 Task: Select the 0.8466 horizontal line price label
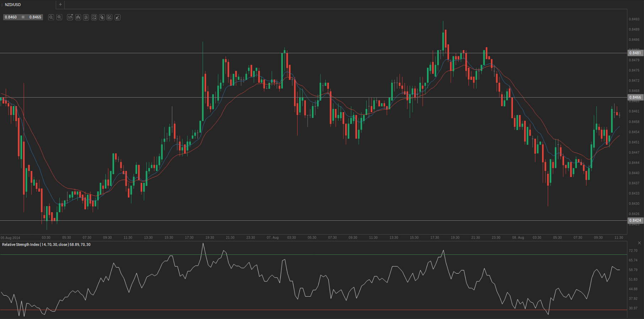pos(635,97)
